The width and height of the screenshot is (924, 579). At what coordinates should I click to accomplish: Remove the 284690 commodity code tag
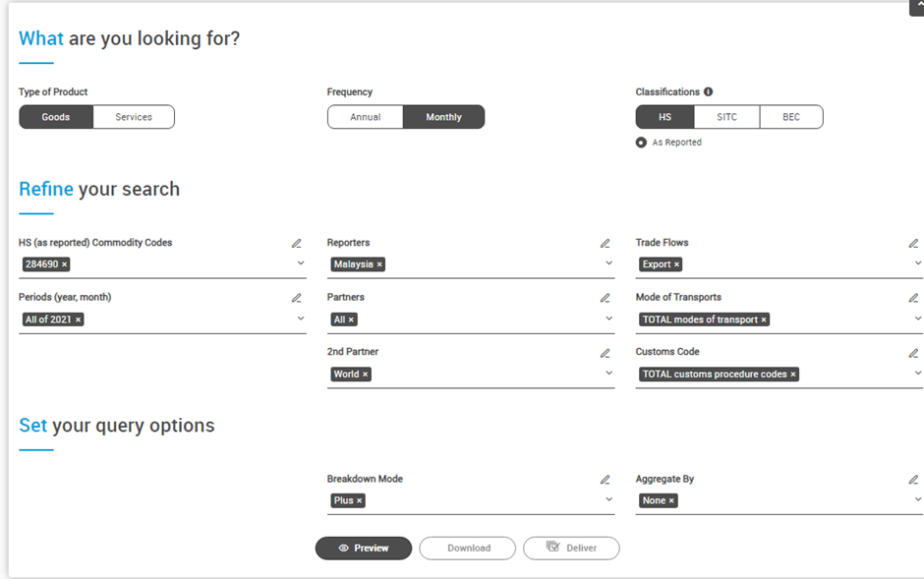(x=65, y=264)
